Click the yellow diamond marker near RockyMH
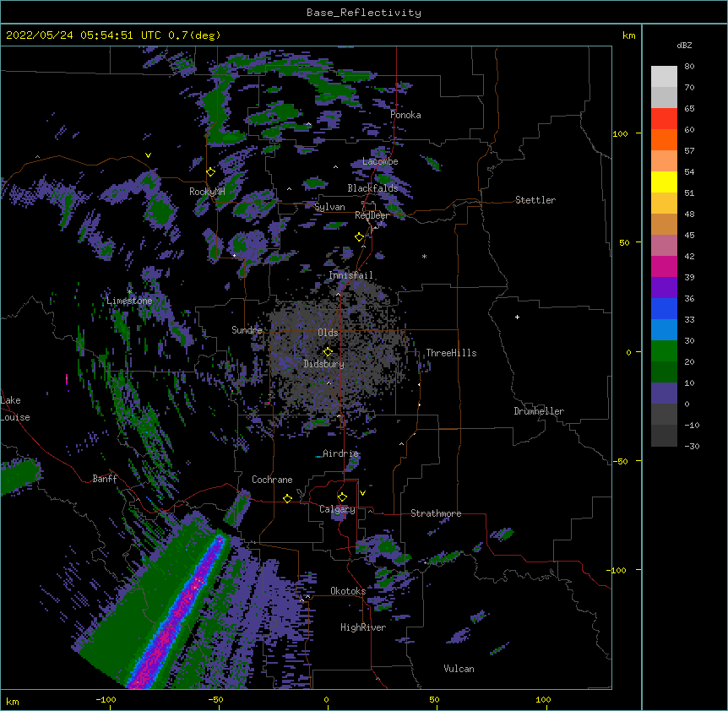The image size is (728, 711). tap(210, 171)
